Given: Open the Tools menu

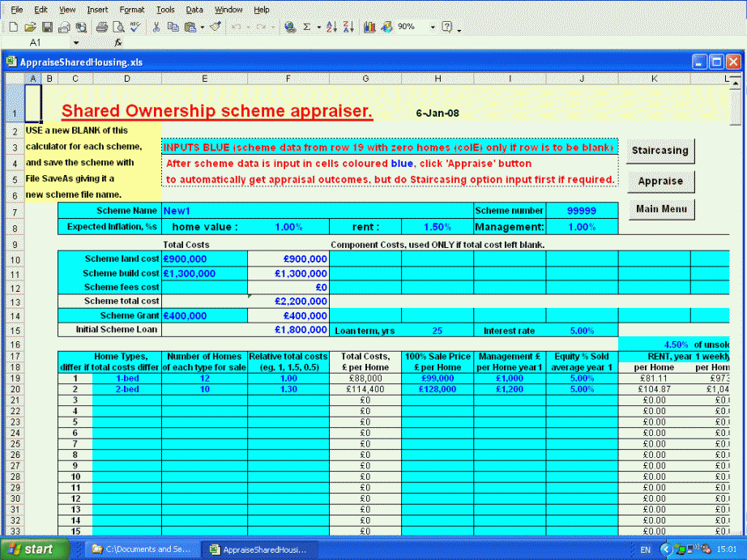Looking at the screenshot, I should pyautogui.click(x=165, y=10).
